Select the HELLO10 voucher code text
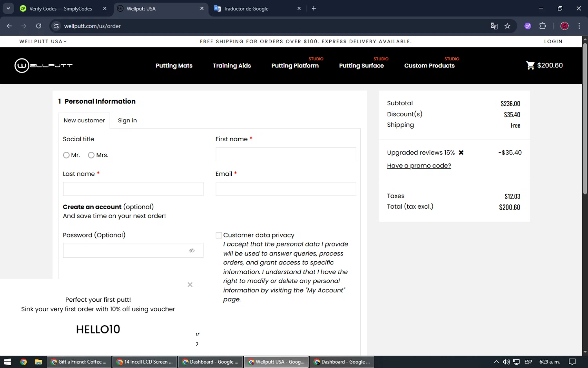 (x=98, y=329)
